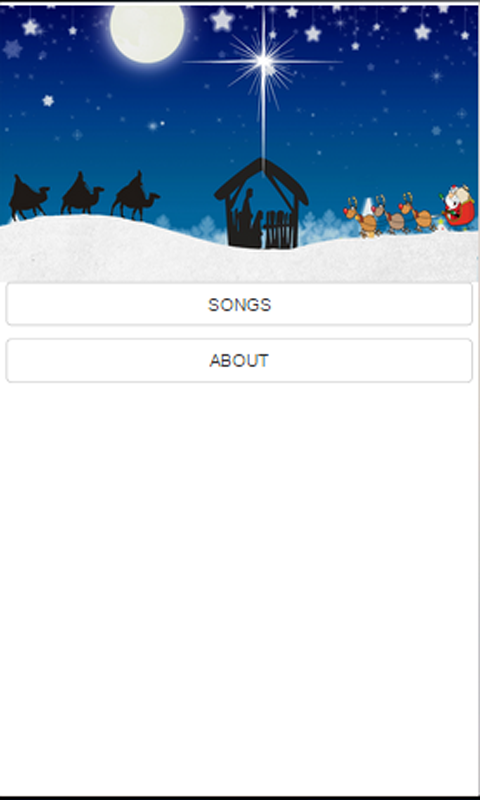Image resolution: width=480 pixels, height=800 pixels.
Task: Click the wooden fence inside the stable
Action: 280,228
